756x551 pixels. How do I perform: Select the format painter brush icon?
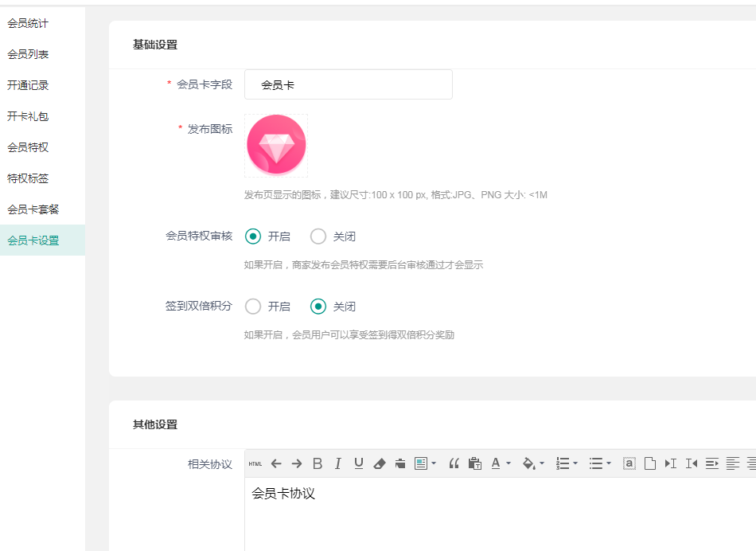[x=400, y=463]
